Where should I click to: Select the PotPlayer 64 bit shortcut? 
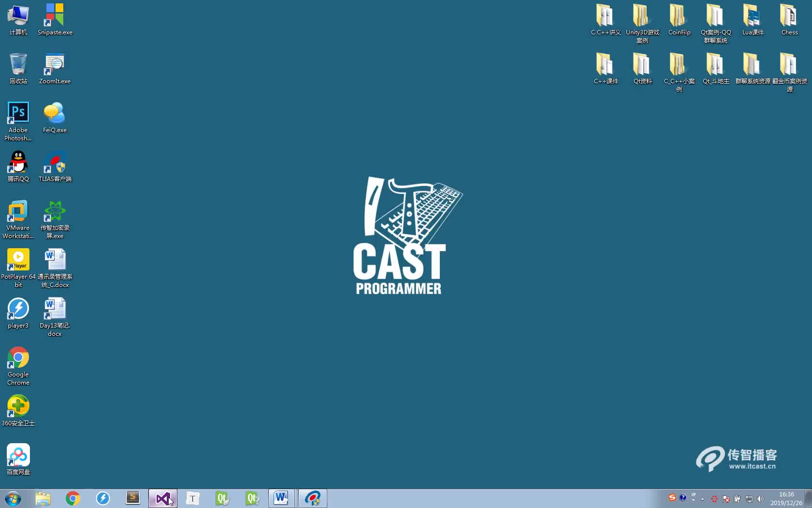click(18, 268)
